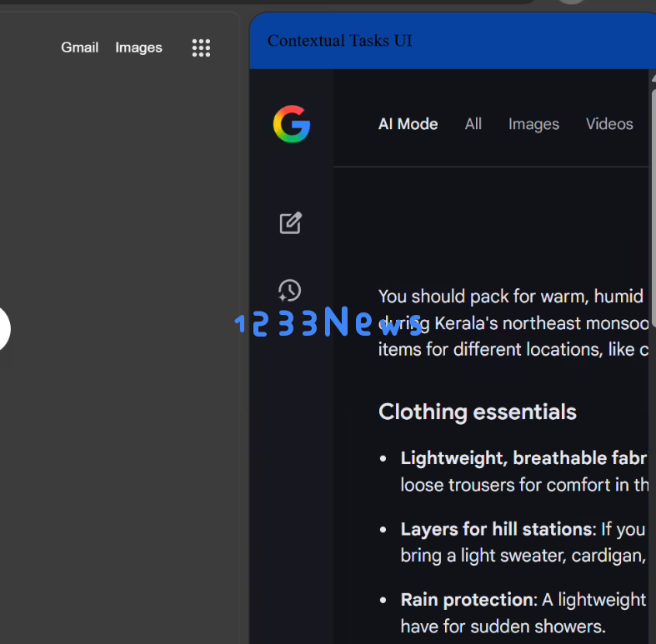This screenshot has width=656, height=644.
Task: Click the white circular button at left edge
Action: click(x=3, y=328)
